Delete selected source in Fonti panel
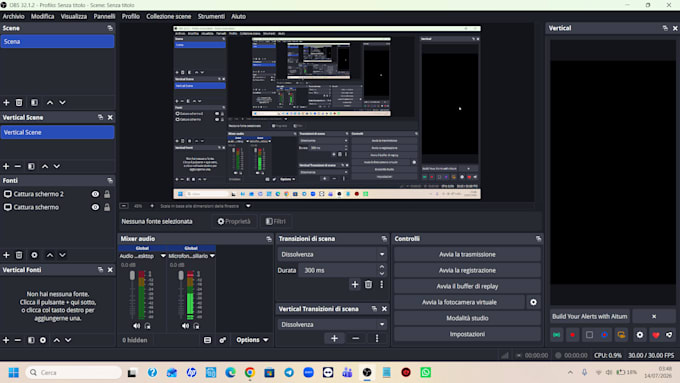Image resolution: width=680 pixels, height=383 pixels. point(19,255)
